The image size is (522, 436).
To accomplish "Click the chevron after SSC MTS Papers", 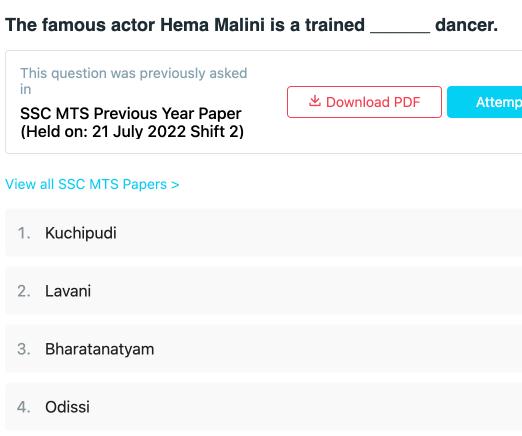I will coord(175,185).
